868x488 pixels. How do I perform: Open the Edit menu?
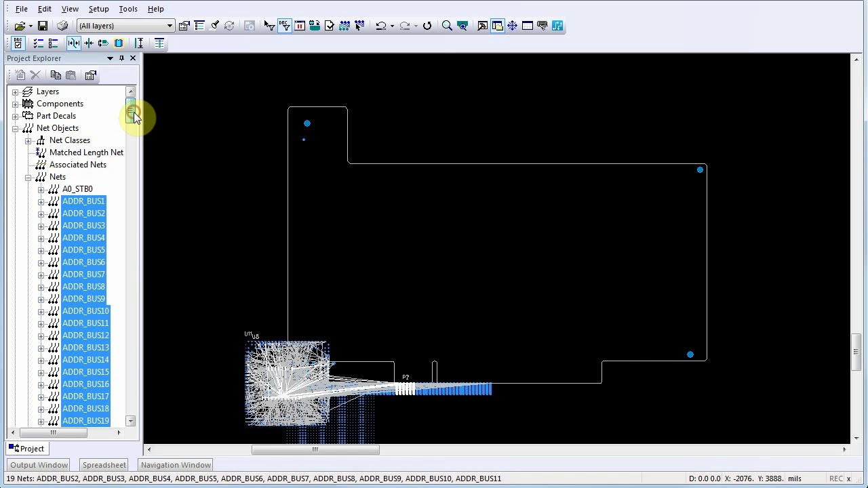point(44,9)
